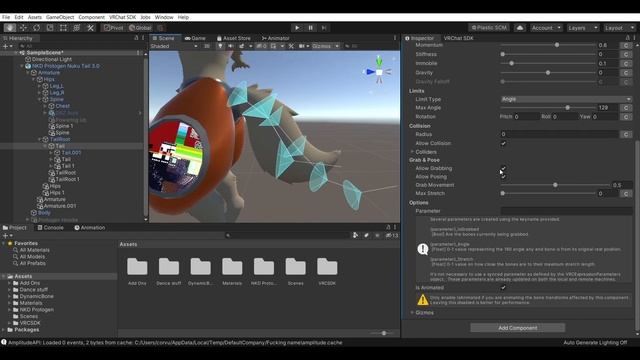Image resolution: width=640 pixels, height=360 pixels.
Task: Click the Hierarchy create plus button
Action: [x=7, y=46]
